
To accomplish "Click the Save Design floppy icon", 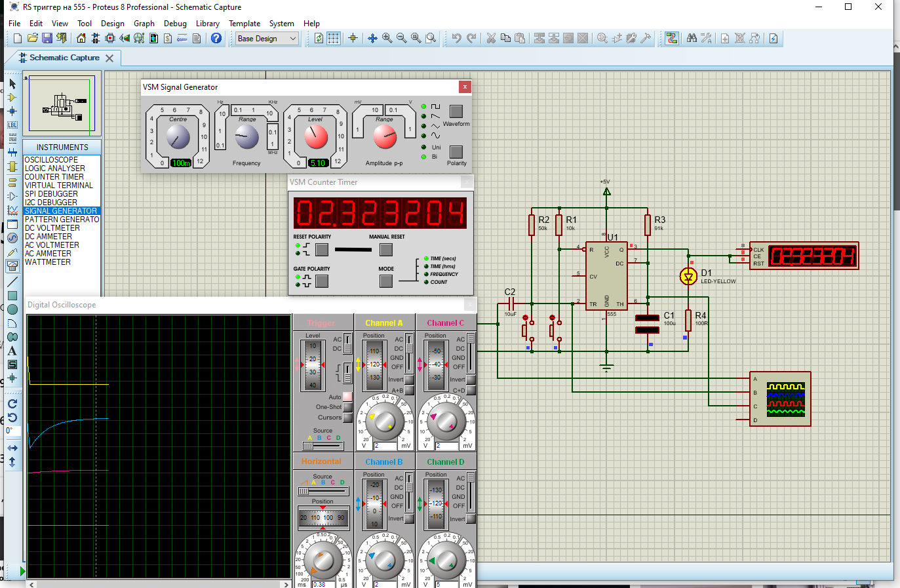I will (47, 39).
